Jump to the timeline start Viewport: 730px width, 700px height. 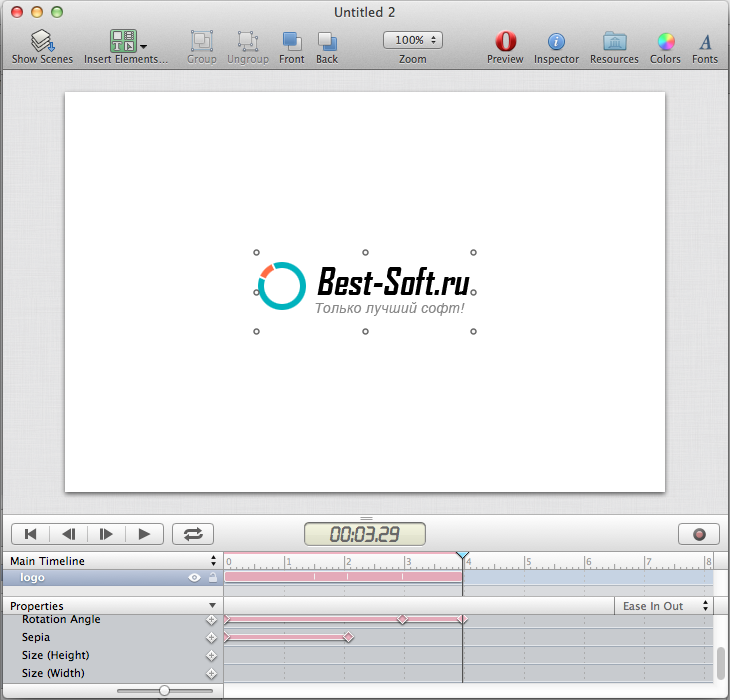coord(31,534)
